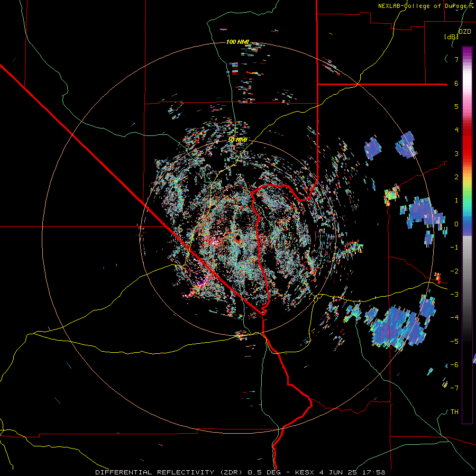Click the NEXLAB-College of DuPage label
Viewport: 476px width, 476px height.
click(x=426, y=6)
